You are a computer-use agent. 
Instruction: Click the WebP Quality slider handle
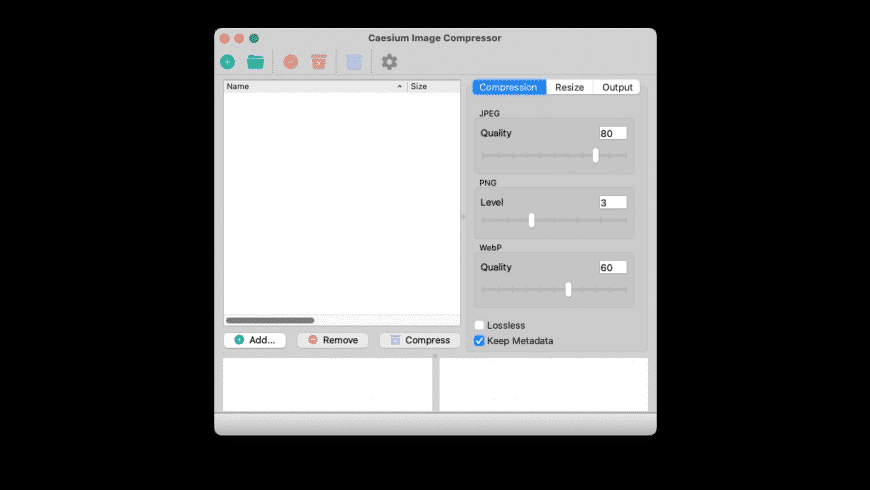(568, 289)
